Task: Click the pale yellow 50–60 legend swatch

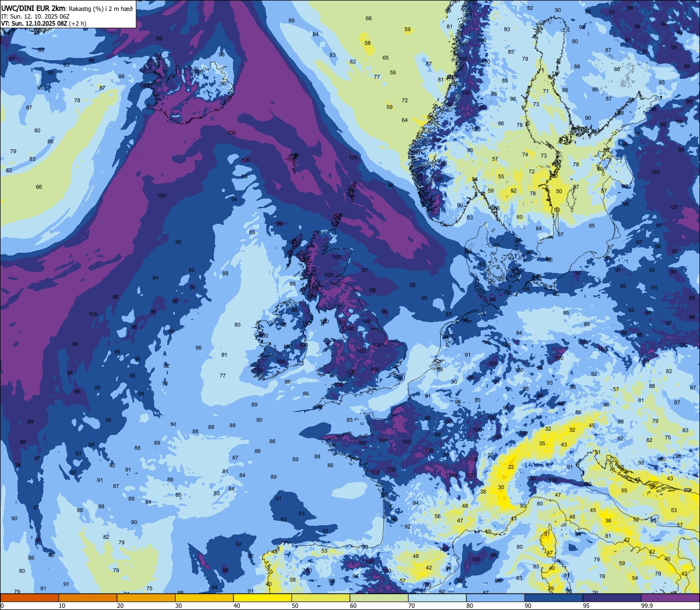Action: (320, 598)
